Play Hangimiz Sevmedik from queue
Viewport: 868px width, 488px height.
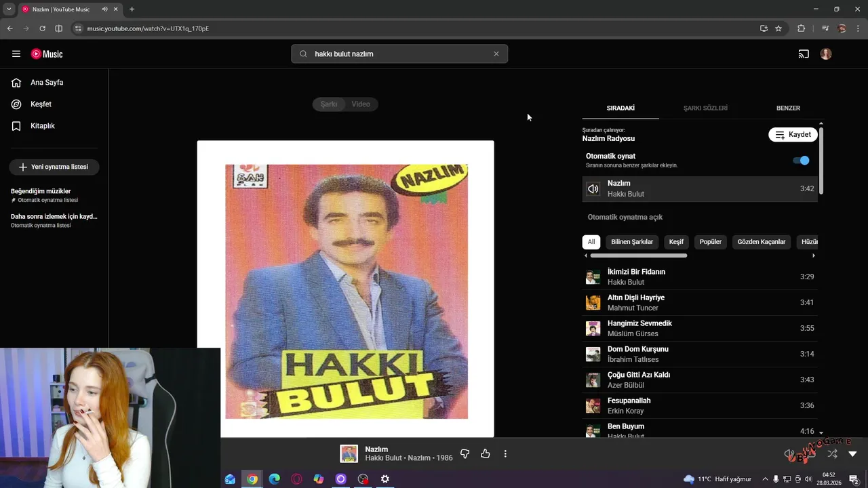(700, 328)
